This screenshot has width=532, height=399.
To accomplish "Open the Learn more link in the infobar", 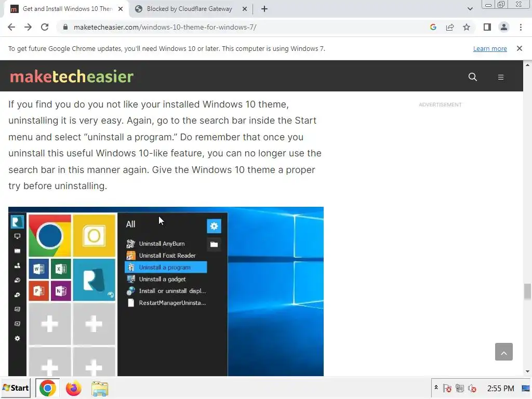I will 490,48.
